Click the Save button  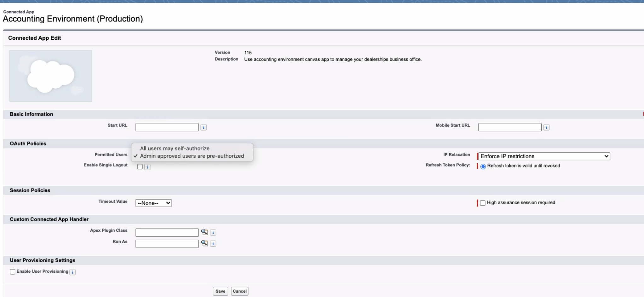point(220,291)
